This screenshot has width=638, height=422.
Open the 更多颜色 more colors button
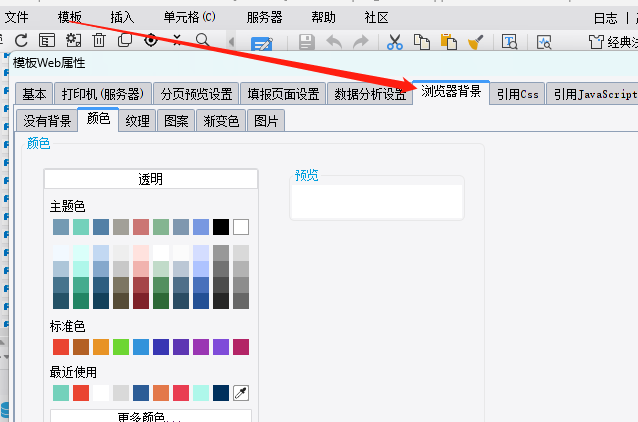coord(151,416)
